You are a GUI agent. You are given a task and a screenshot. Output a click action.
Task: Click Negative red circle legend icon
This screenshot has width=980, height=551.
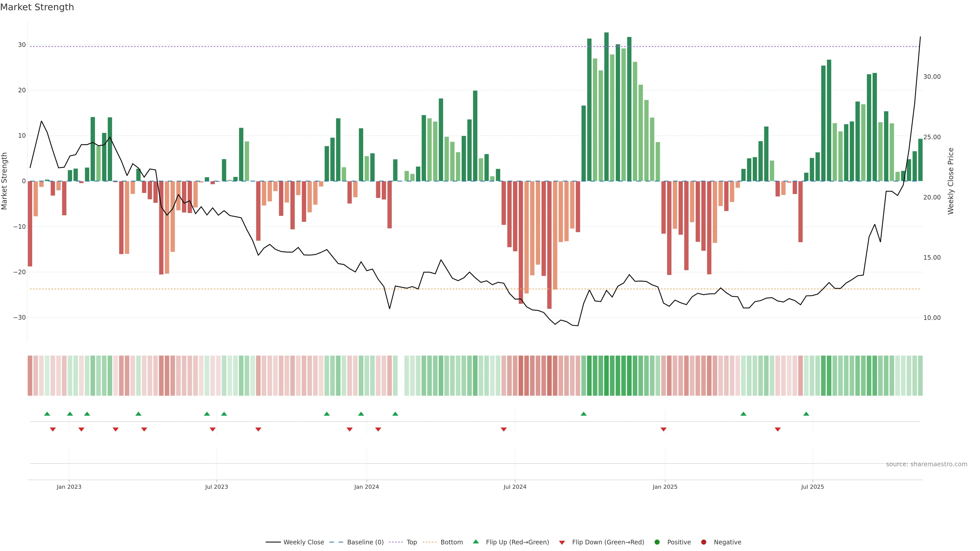coord(703,542)
